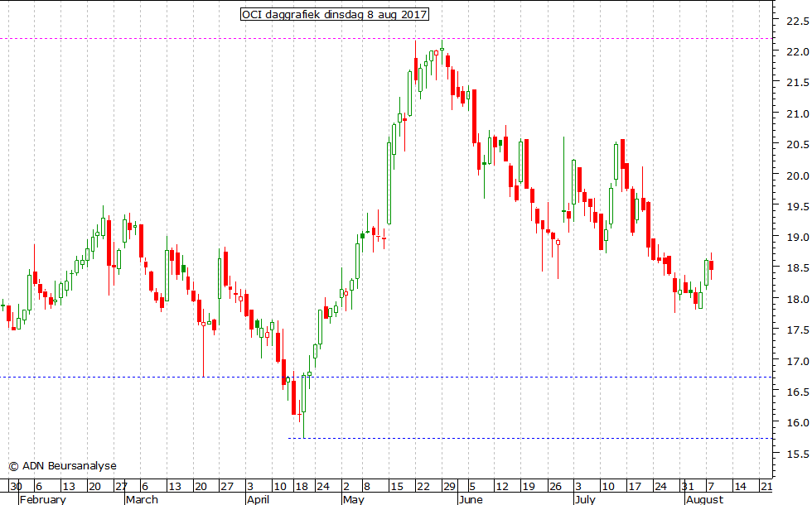This screenshot has width=812, height=505.
Task: Click the 19.5 price axis label
Action: pos(797,206)
